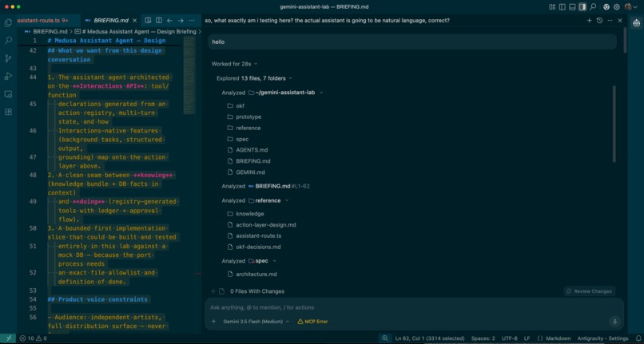The width and height of the screenshot is (644, 344).
Task: Open the Search view in activity bar
Action: [8, 41]
